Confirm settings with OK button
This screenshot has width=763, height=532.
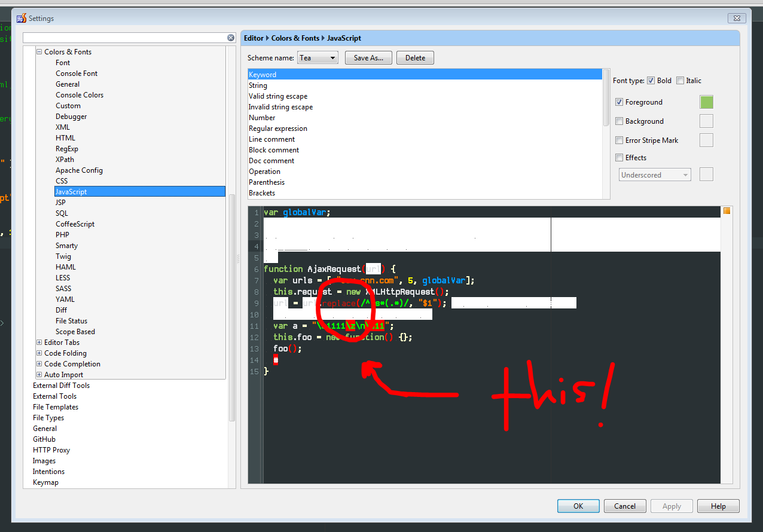click(x=578, y=506)
